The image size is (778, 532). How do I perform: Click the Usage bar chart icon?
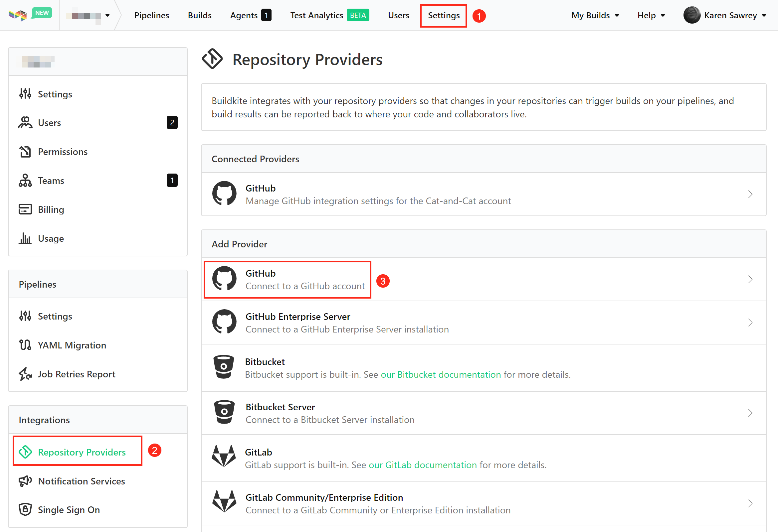point(25,238)
